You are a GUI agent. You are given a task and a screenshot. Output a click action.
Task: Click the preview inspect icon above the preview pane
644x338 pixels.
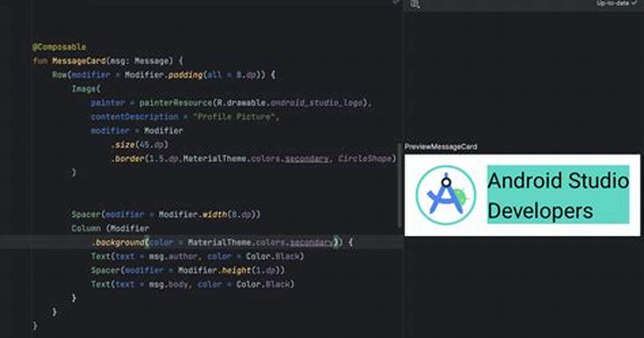click(x=415, y=4)
